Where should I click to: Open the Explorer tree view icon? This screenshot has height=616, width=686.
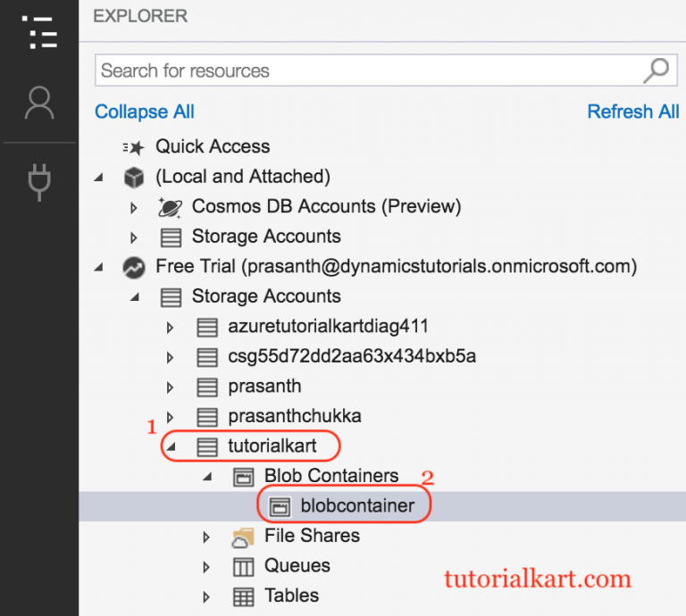[39, 32]
